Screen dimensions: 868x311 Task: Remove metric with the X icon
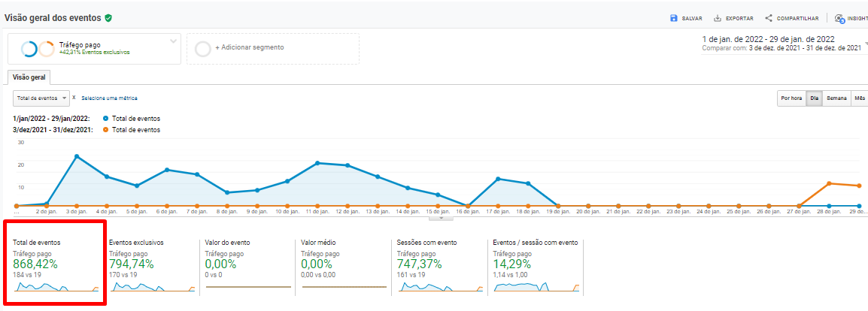point(74,98)
